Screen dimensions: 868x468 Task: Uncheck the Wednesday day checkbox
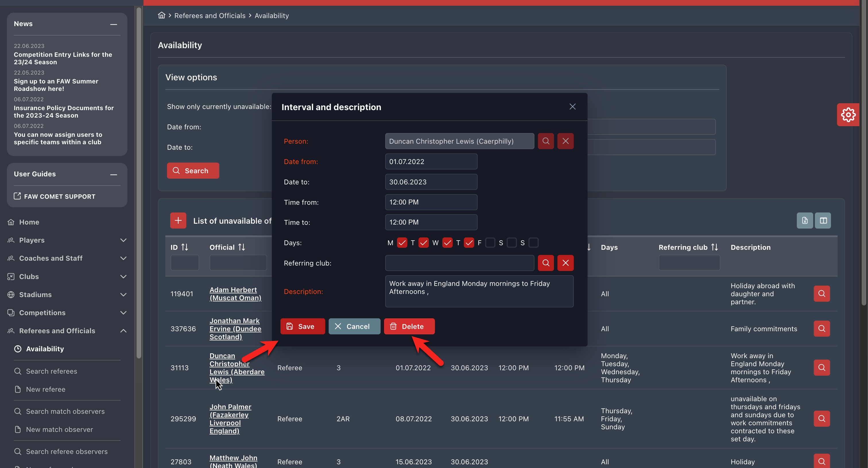coord(447,243)
